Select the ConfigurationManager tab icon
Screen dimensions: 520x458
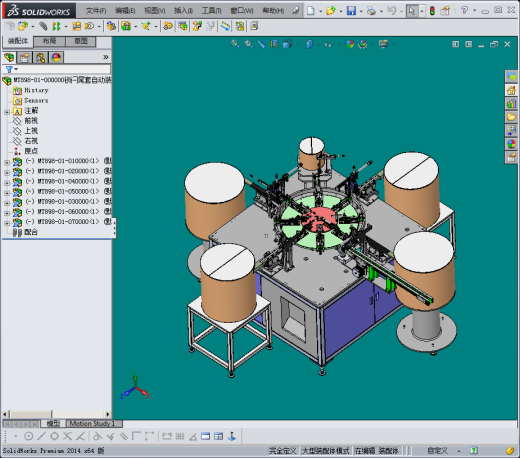point(41,58)
